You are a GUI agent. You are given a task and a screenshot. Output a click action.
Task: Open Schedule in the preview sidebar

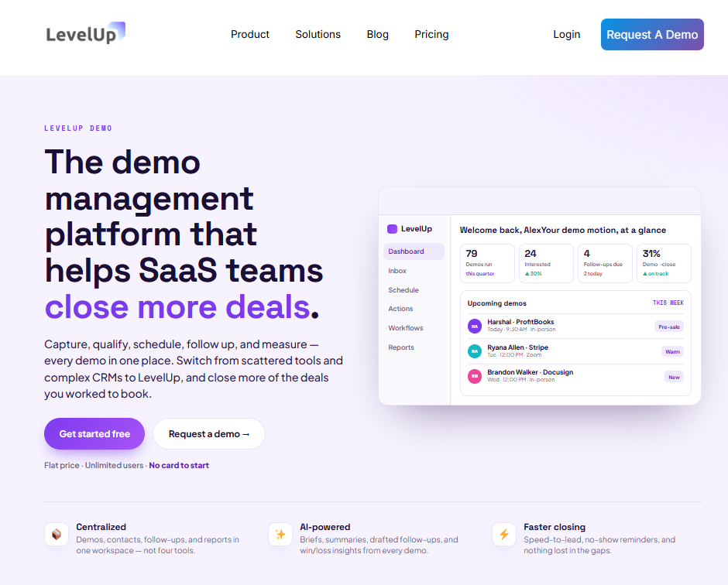pyautogui.click(x=403, y=290)
